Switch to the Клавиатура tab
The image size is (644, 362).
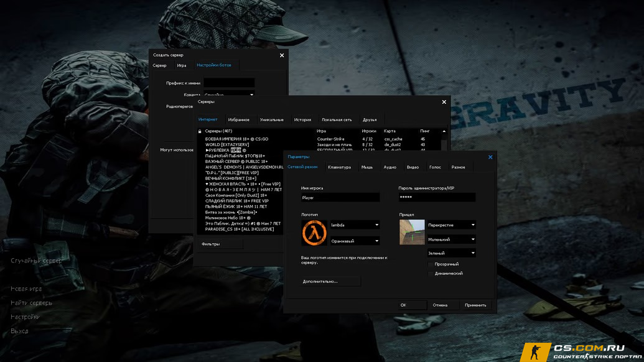339,167
